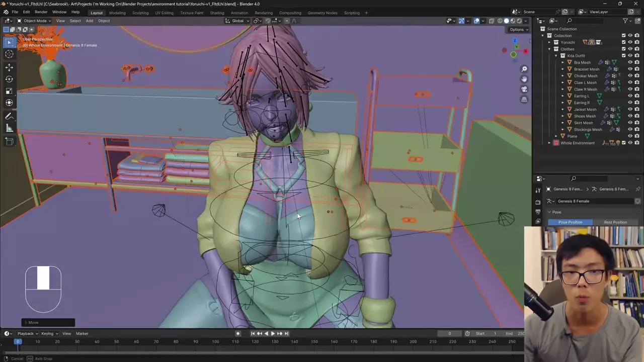Click the End frame field in the timeline
The height and width of the screenshot is (362, 644).
tap(514, 333)
